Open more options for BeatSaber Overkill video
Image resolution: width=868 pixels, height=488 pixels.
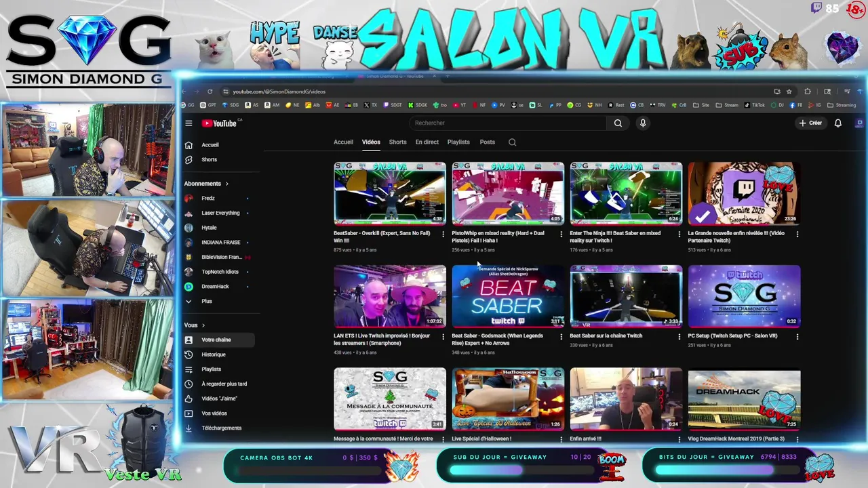coord(443,234)
